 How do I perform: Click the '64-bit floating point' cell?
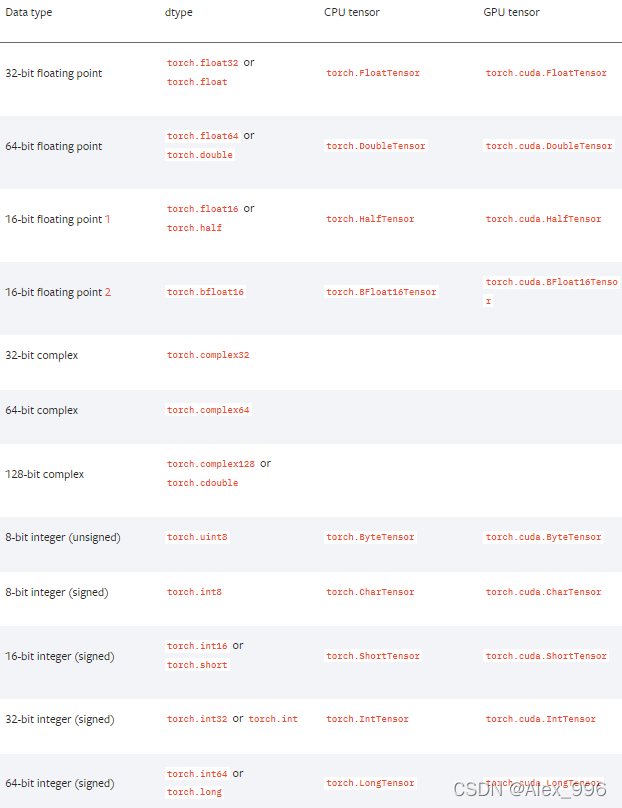54,146
